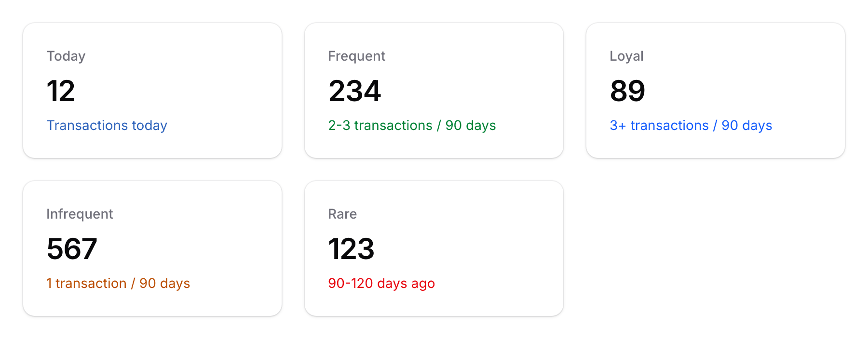The height and width of the screenshot is (339, 868).
Task: Click the number 123 on Rare card
Action: [352, 249]
